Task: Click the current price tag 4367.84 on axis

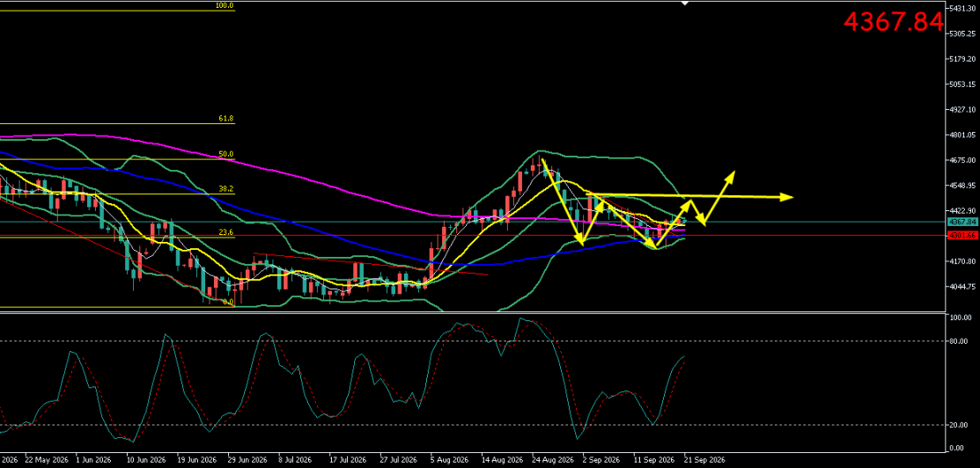Action: [x=962, y=222]
